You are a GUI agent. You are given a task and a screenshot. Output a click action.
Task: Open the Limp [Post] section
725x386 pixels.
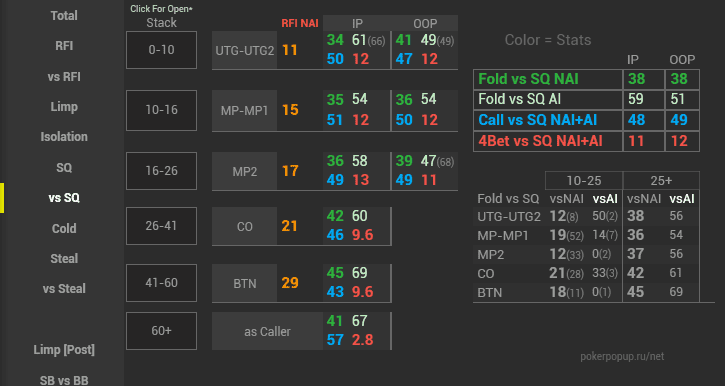tap(64, 349)
